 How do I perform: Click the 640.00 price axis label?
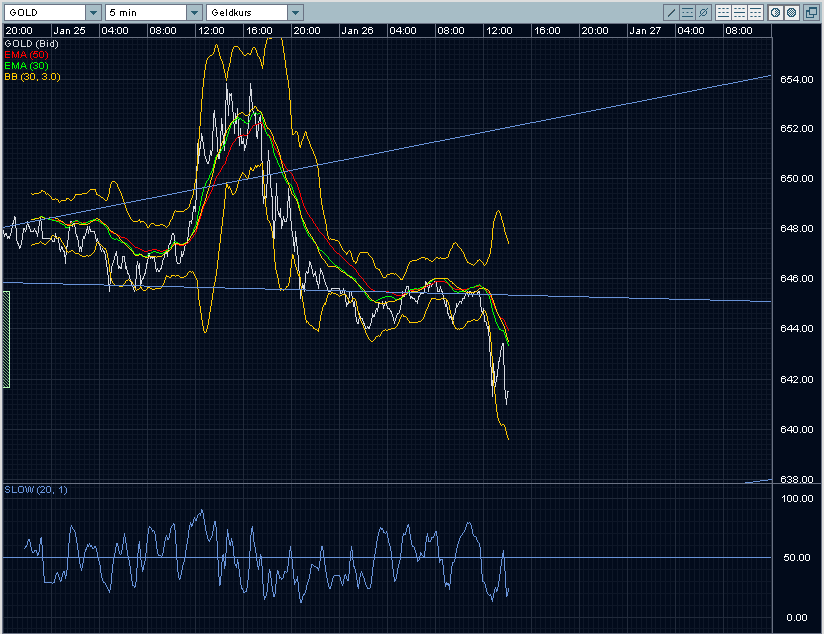click(x=797, y=430)
